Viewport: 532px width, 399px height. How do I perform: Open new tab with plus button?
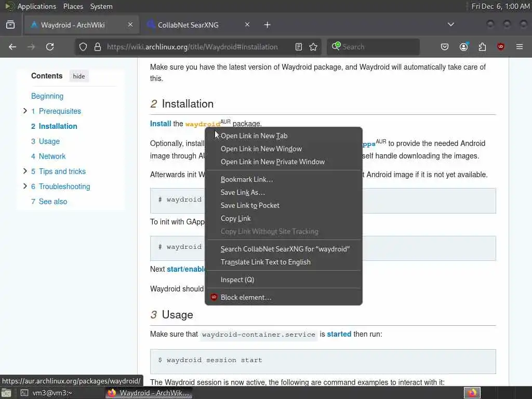coord(268,25)
